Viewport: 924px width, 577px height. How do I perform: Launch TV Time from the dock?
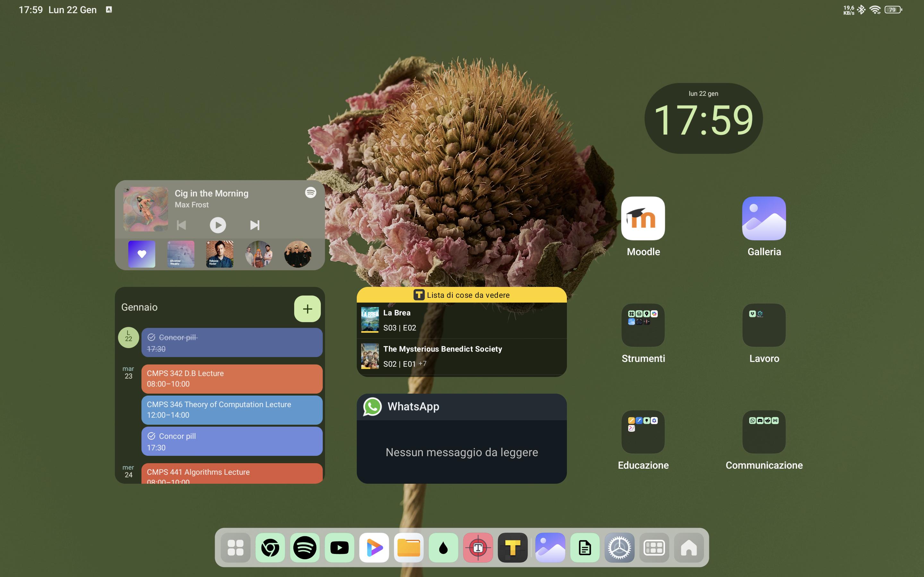pos(513,548)
